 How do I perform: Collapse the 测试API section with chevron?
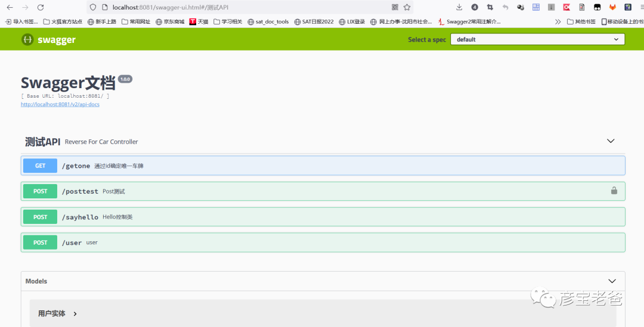(x=611, y=141)
